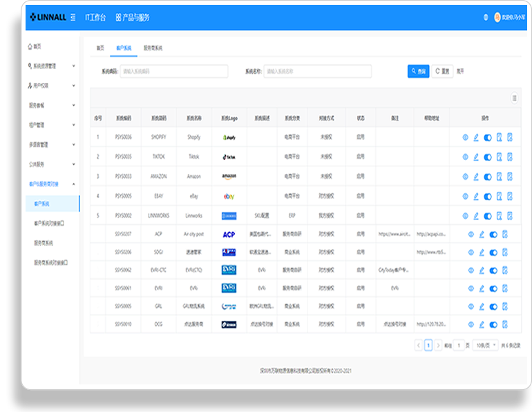Image resolution: width=532 pixels, height=412 pixels.
Task: Toggle the status switch for GRL
Action: click(x=493, y=307)
